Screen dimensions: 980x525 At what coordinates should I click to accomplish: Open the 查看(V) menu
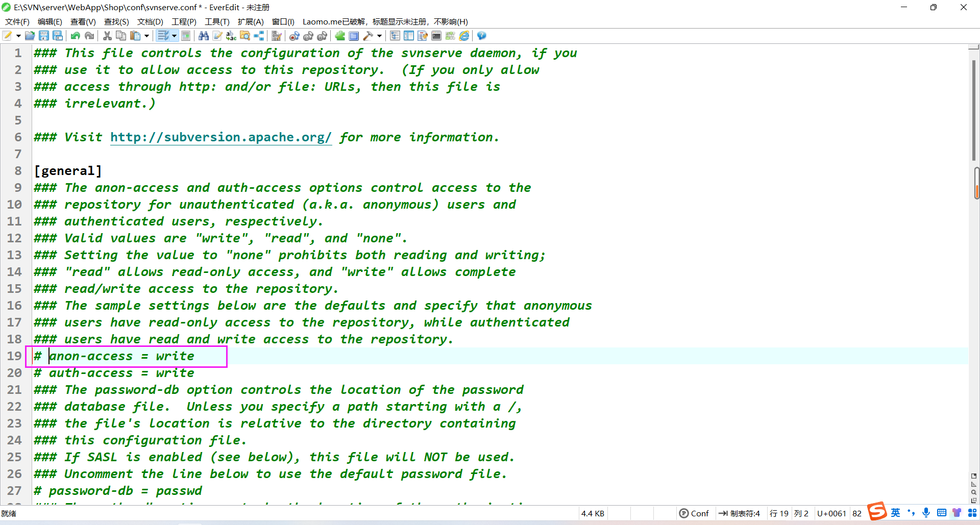pos(83,21)
